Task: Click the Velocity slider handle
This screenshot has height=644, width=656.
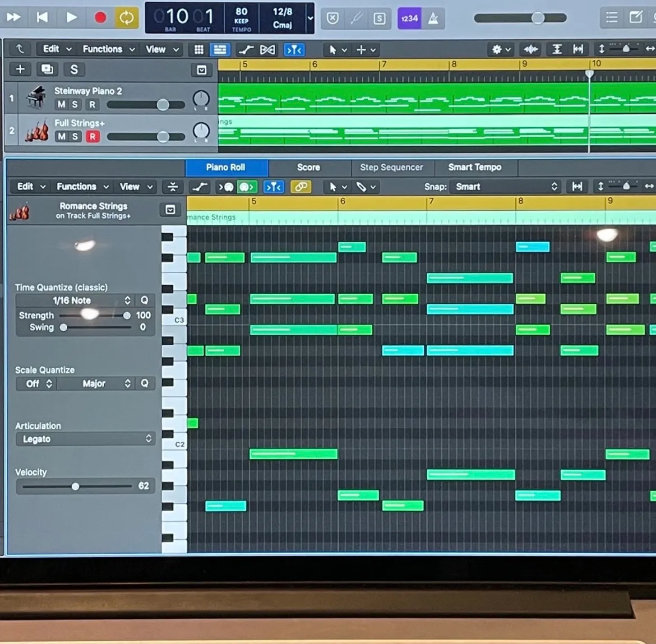Action: [75, 486]
